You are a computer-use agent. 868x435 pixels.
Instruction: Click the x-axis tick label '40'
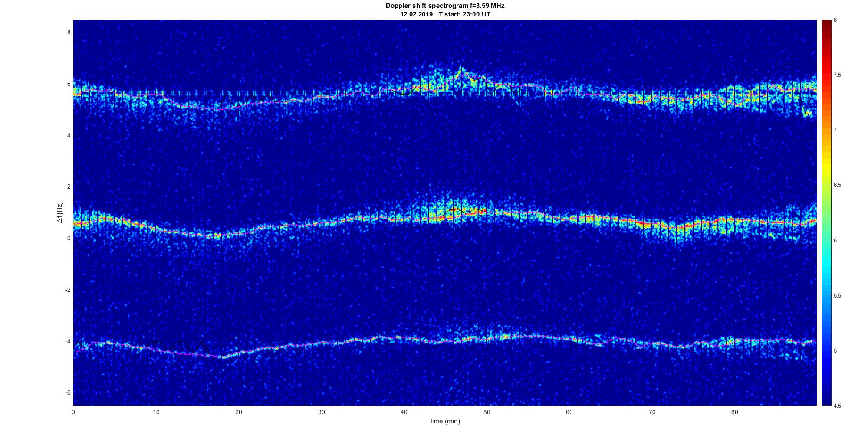(404, 412)
